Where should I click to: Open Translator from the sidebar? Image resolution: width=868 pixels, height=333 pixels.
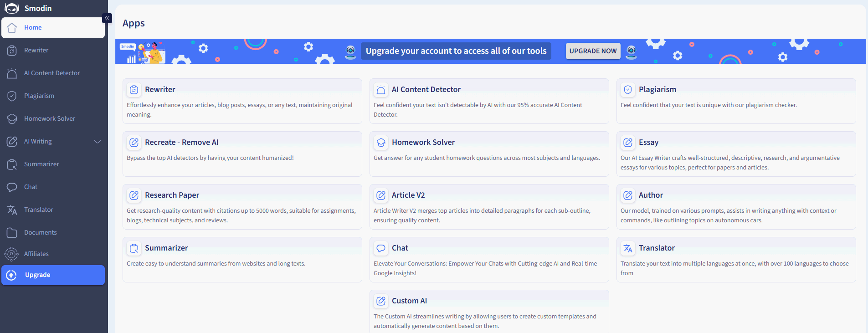point(53,210)
